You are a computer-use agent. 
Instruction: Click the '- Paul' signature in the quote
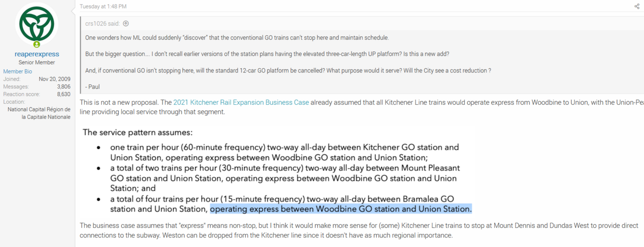coord(93,87)
